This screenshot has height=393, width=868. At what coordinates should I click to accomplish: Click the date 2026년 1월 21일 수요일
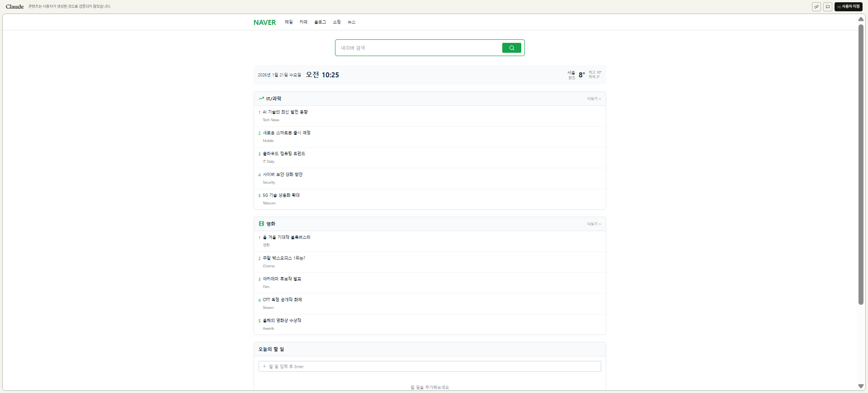pos(279,75)
